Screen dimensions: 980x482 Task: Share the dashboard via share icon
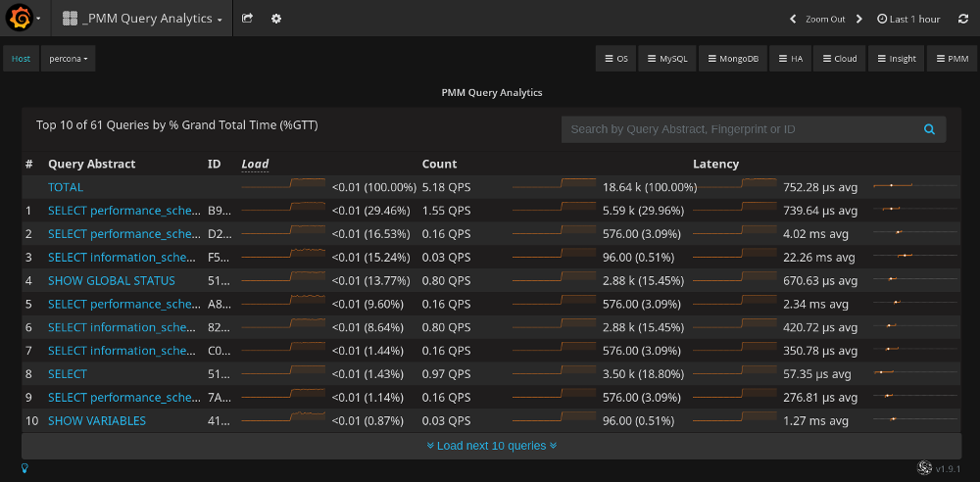(248, 19)
